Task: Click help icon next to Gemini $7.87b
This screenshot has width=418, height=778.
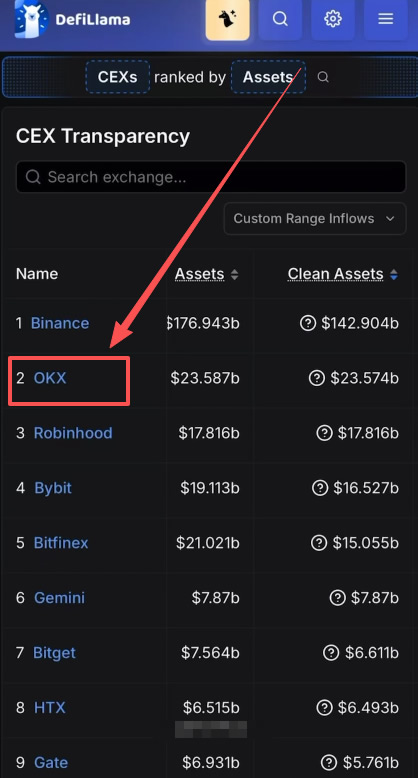Action: point(337,598)
